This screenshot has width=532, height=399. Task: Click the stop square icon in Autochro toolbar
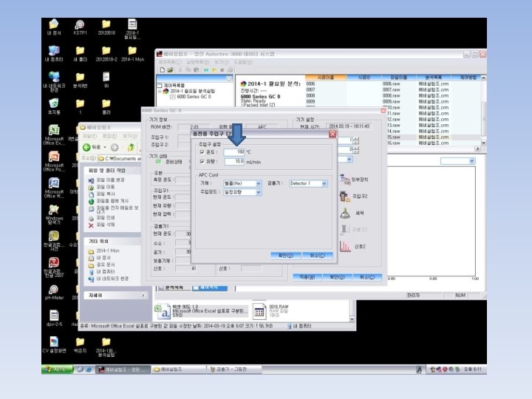click(x=222, y=70)
